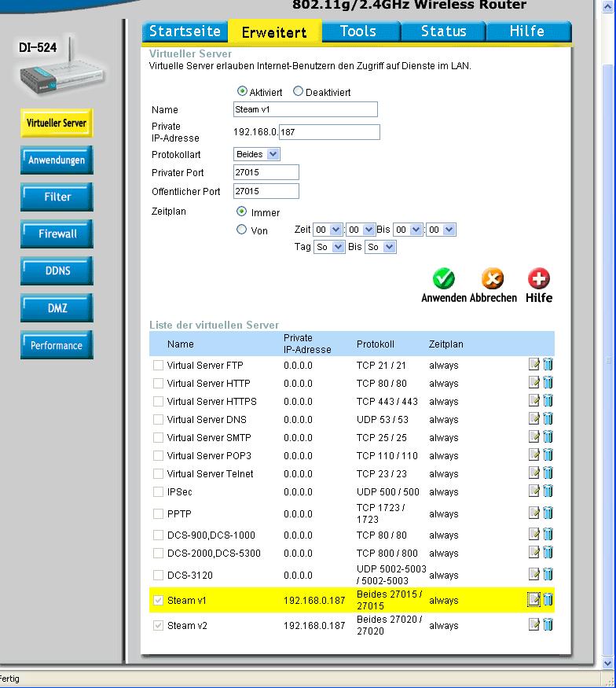This screenshot has width=616, height=688.
Task: Expand the first Zeit hour dropdown
Action: click(x=328, y=230)
